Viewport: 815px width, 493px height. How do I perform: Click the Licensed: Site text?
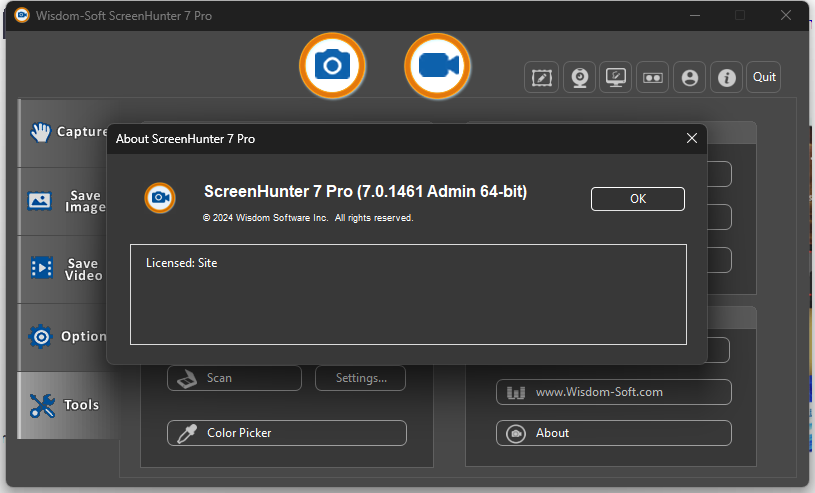(x=181, y=263)
